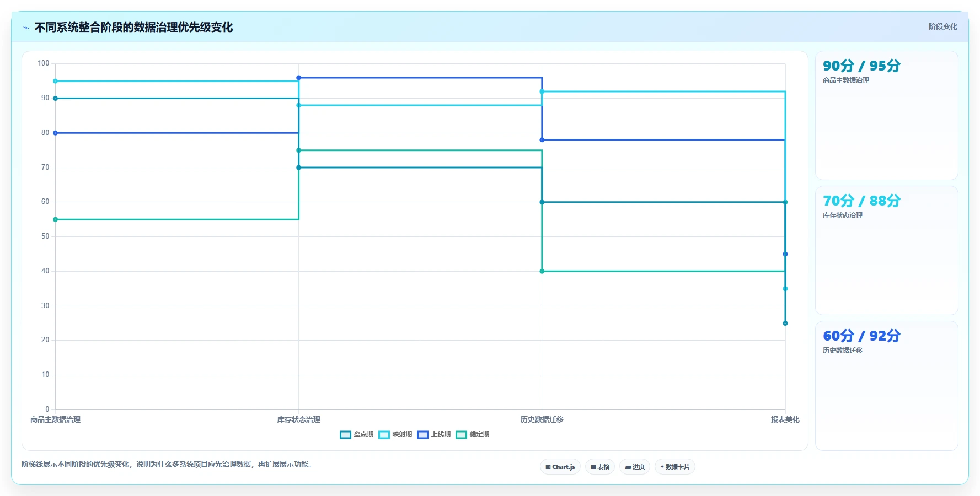Click the sparkle icon in the 数据卡片 chip

pyautogui.click(x=662, y=467)
